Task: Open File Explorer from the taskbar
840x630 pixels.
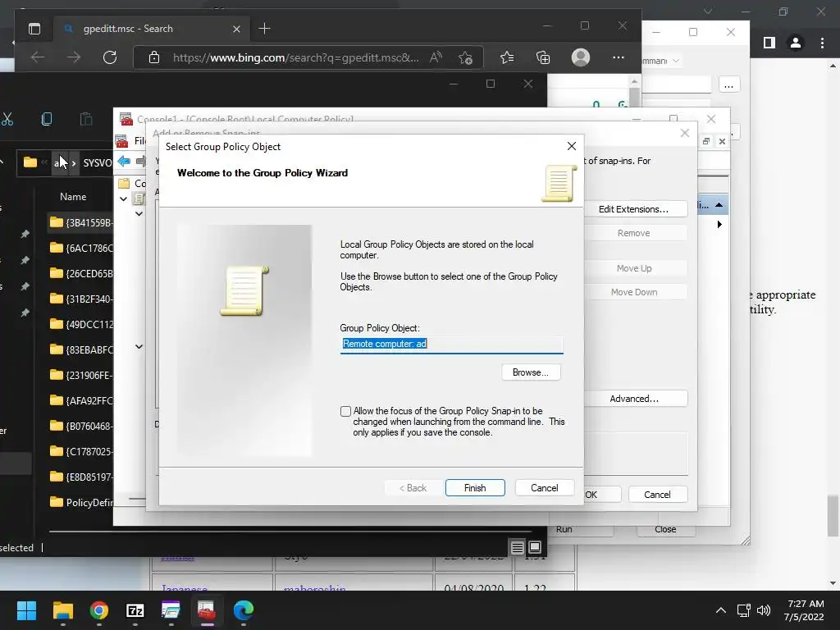Action: (62, 610)
